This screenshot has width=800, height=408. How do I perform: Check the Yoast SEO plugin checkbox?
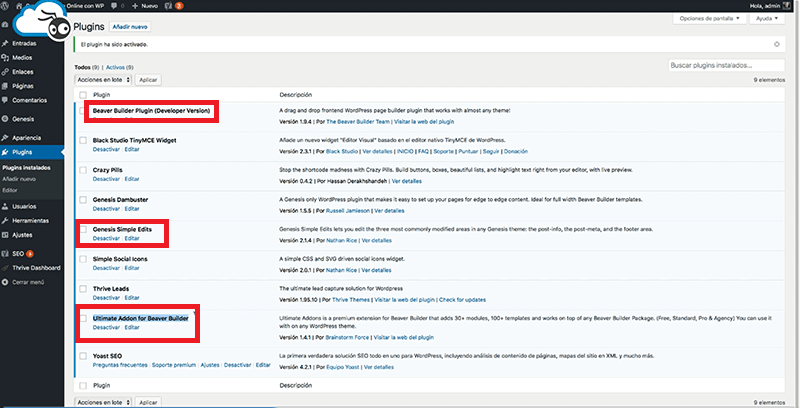coord(83,356)
